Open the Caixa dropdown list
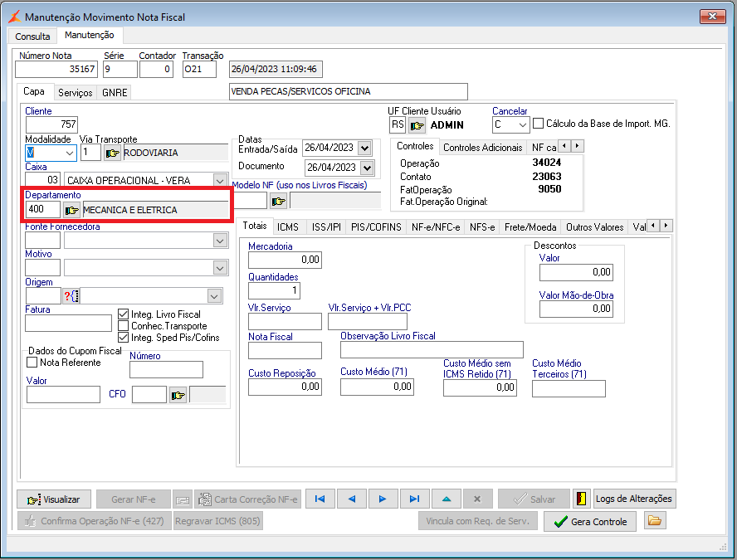This screenshot has height=560, width=737. coord(220,180)
